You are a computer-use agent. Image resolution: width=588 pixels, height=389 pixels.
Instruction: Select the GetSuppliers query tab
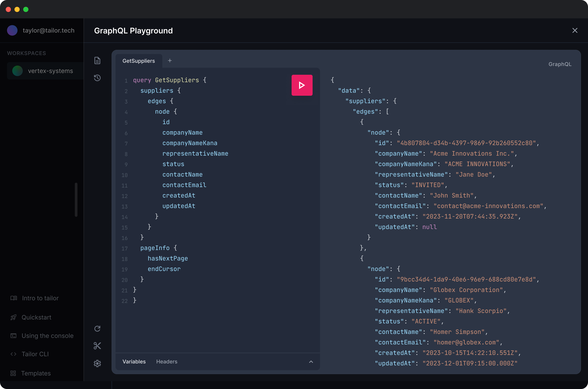point(138,61)
